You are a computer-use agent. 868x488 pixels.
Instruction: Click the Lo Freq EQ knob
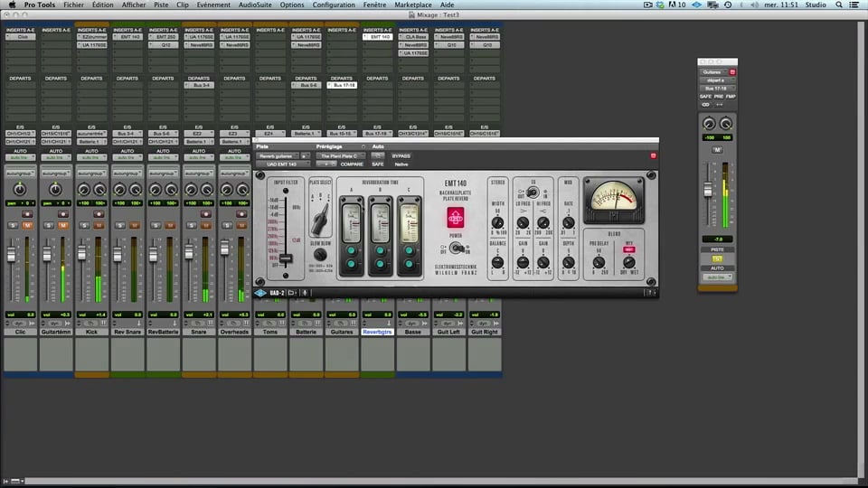tap(523, 223)
